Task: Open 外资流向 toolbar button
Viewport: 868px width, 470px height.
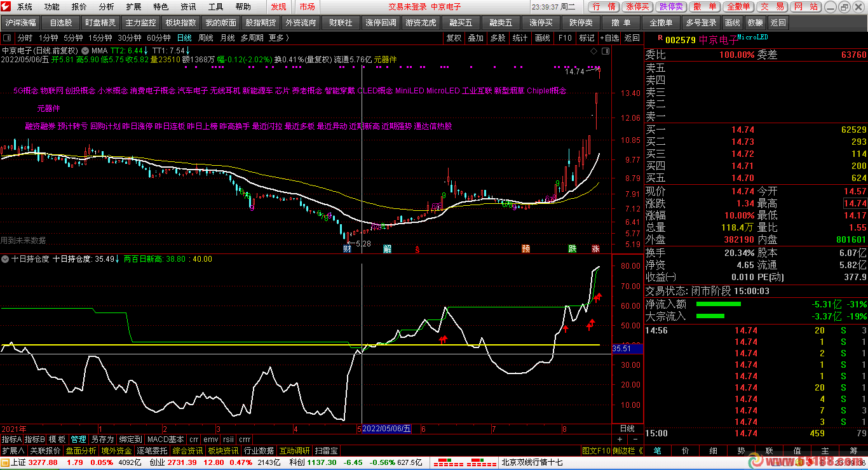Action: 301,23
